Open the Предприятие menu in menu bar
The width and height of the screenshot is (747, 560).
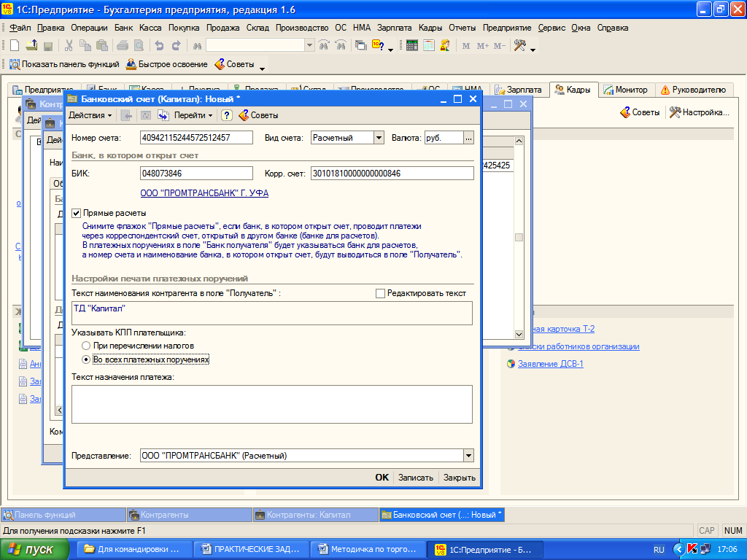point(506,28)
